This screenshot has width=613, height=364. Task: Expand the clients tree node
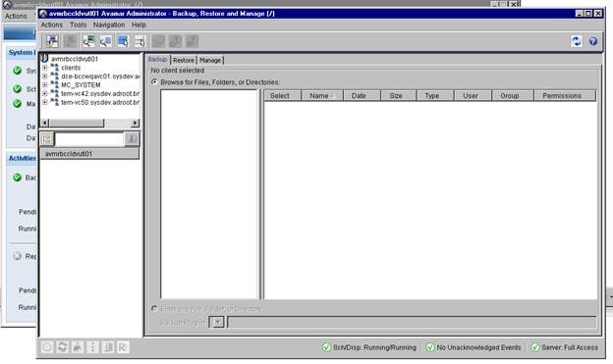pyautogui.click(x=45, y=68)
